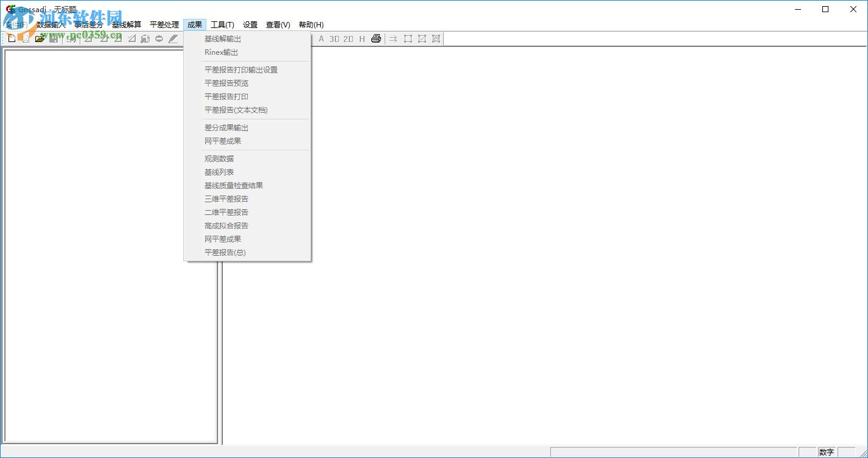868x458 pixels.
Task: Choose Rinex输出 from the dropdown menu
Action: tap(248, 52)
